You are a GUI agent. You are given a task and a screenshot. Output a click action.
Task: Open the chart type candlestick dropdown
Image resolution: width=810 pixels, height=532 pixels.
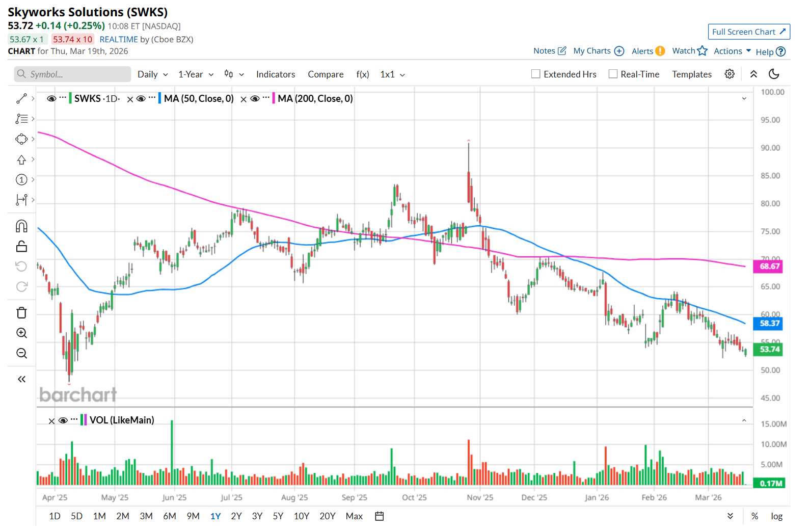(234, 74)
